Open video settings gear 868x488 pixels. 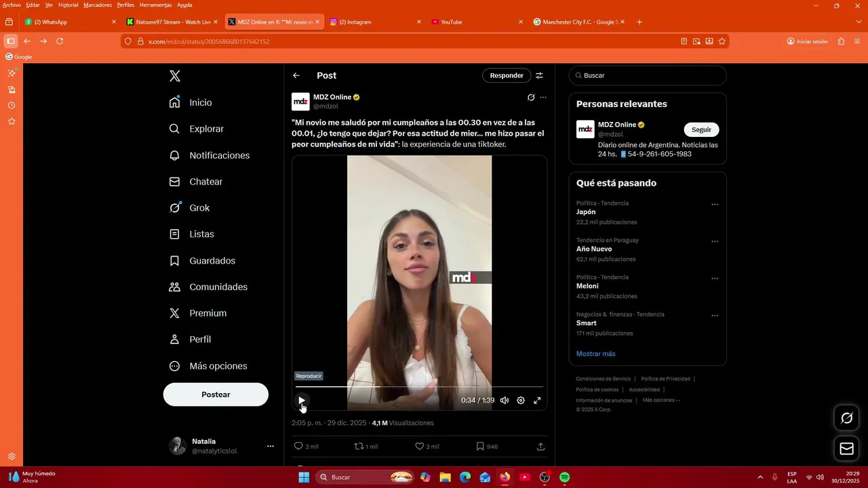pyautogui.click(x=521, y=401)
